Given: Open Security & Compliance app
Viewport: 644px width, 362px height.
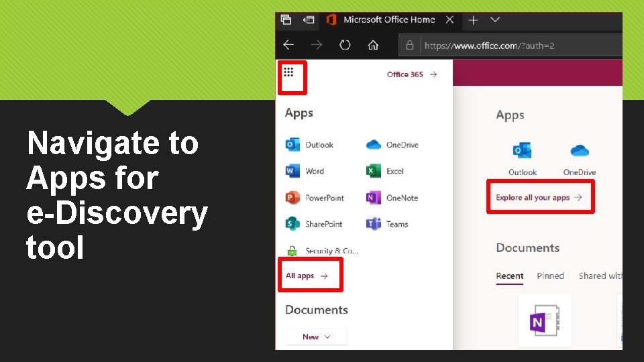Looking at the screenshot, I should coord(322,250).
